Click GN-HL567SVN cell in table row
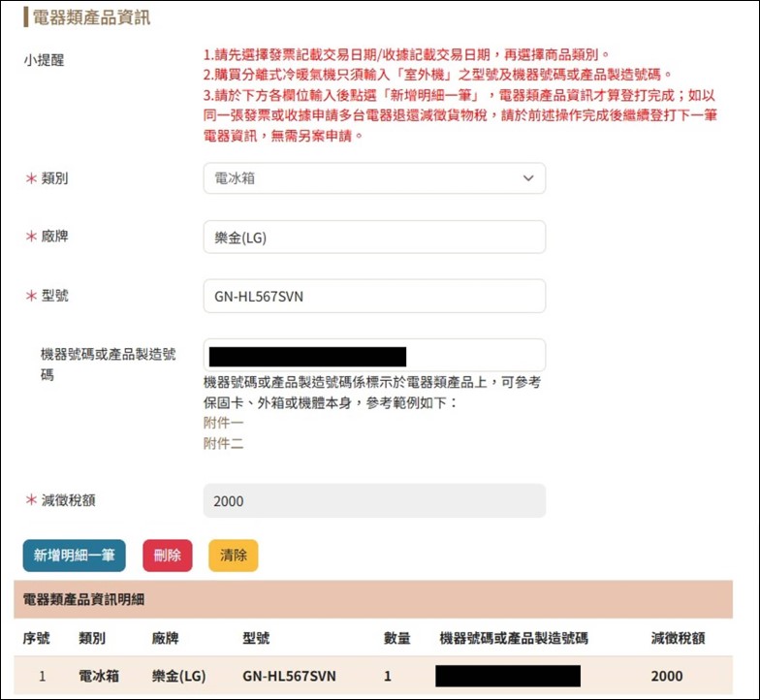 [289, 676]
